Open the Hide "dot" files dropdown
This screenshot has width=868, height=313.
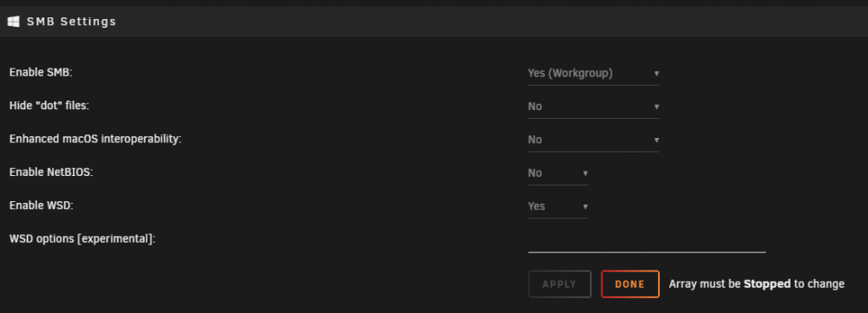pos(594,107)
